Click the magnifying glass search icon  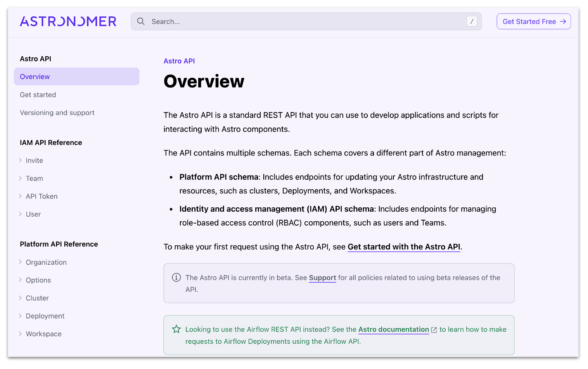point(141,21)
